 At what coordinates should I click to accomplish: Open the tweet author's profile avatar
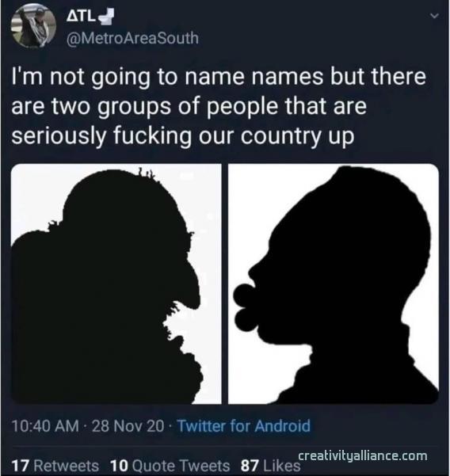point(34,25)
